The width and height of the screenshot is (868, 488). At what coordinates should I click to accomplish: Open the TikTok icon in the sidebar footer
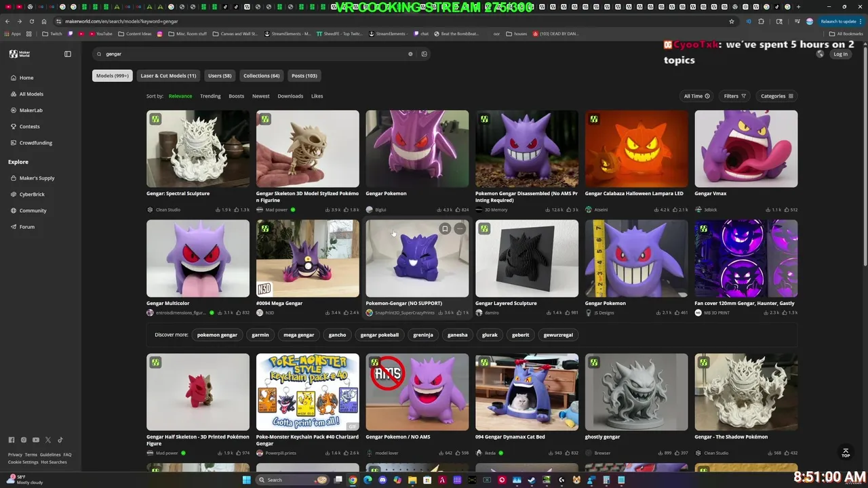click(60, 440)
